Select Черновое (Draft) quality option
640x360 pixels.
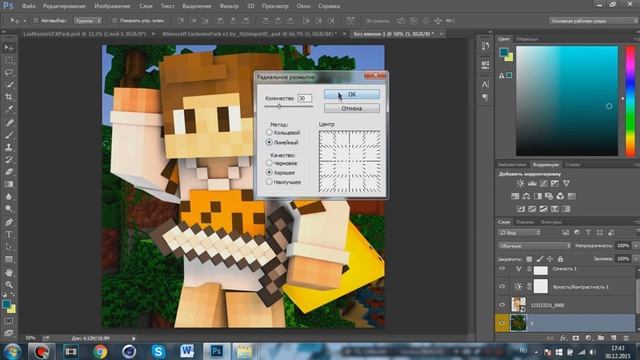[269, 163]
